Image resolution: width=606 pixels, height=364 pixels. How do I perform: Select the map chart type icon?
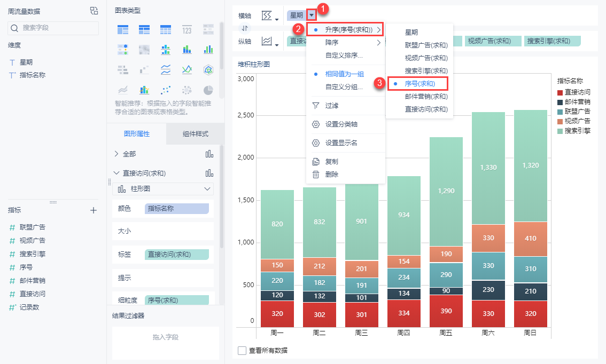coord(144,50)
